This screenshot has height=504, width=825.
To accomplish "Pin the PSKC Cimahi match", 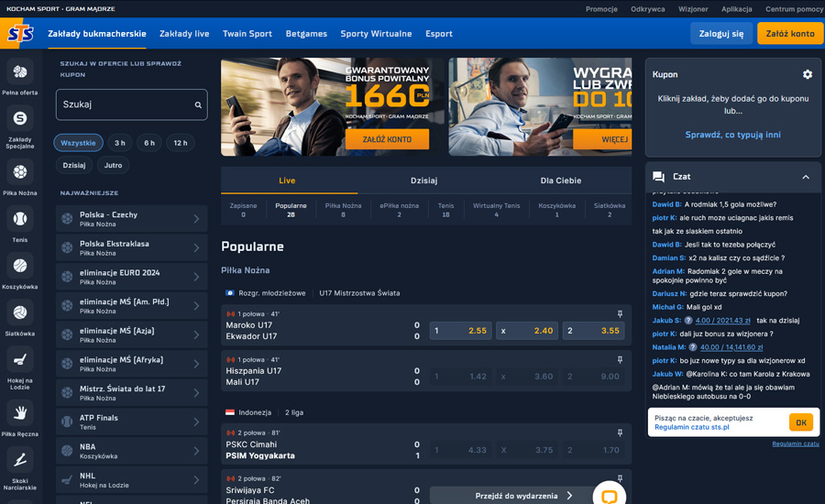I will click(x=620, y=433).
